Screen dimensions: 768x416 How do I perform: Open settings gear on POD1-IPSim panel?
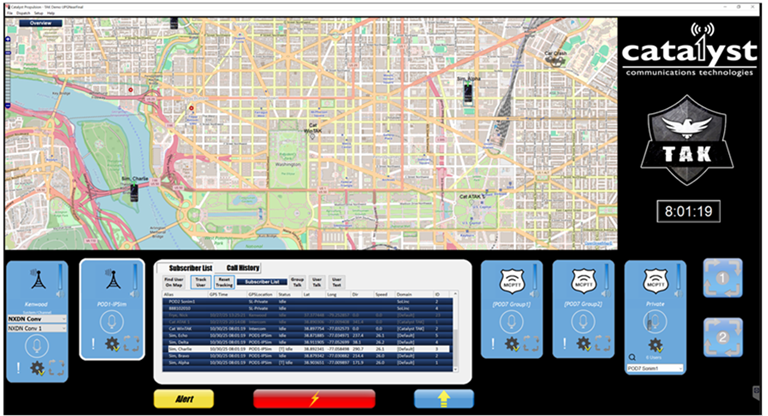click(x=112, y=345)
